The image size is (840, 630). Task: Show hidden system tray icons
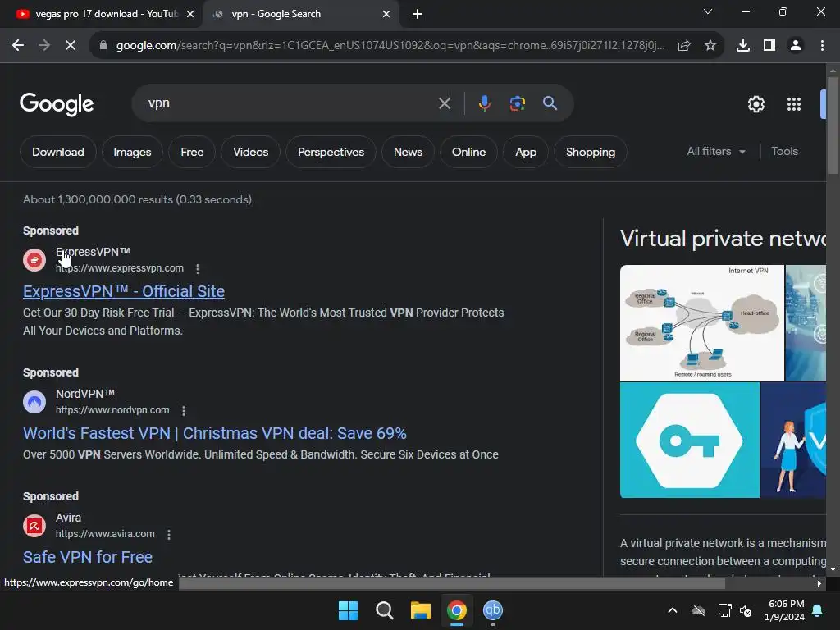pos(673,610)
